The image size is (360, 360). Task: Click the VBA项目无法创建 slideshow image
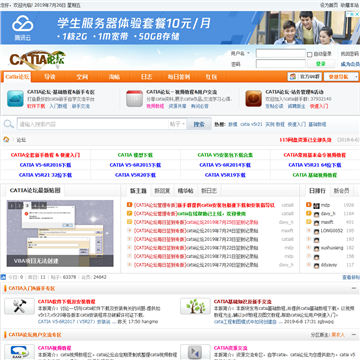pyautogui.click(x=60, y=233)
